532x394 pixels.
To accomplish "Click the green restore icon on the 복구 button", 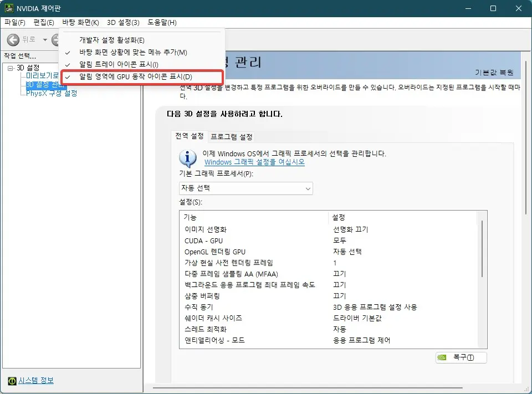I will pyautogui.click(x=443, y=357).
